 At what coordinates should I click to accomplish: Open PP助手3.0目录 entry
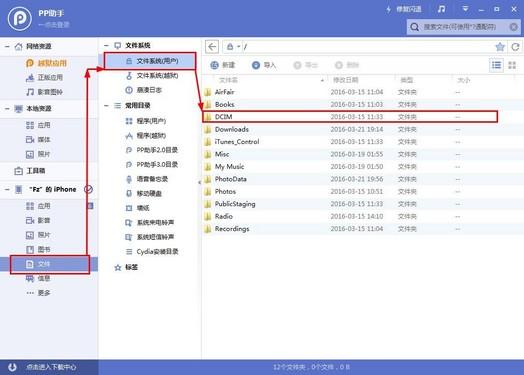pos(151,164)
